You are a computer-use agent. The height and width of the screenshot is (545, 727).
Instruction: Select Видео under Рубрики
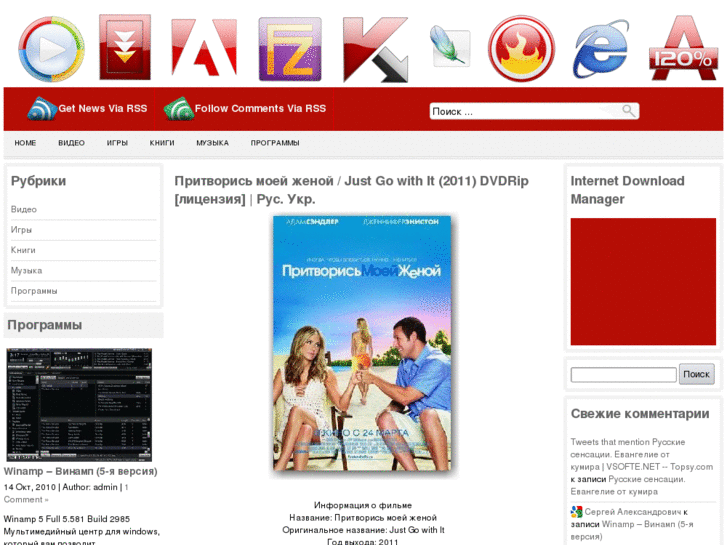[x=24, y=210]
